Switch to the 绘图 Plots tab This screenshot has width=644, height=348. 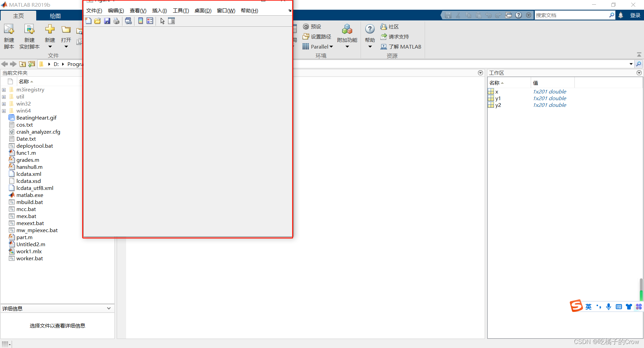[55, 16]
